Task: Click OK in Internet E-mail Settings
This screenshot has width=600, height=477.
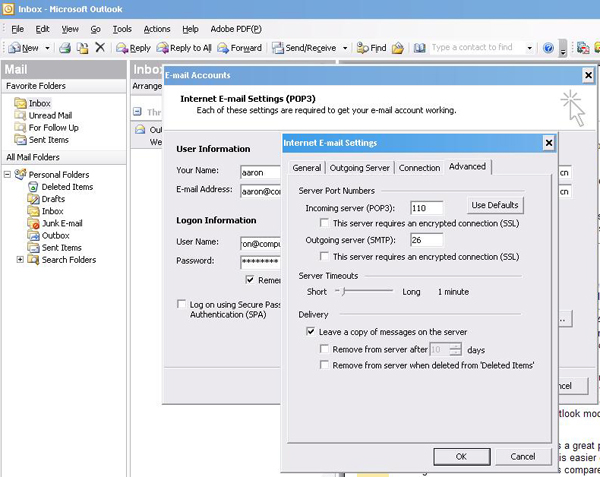Action: coord(461,456)
